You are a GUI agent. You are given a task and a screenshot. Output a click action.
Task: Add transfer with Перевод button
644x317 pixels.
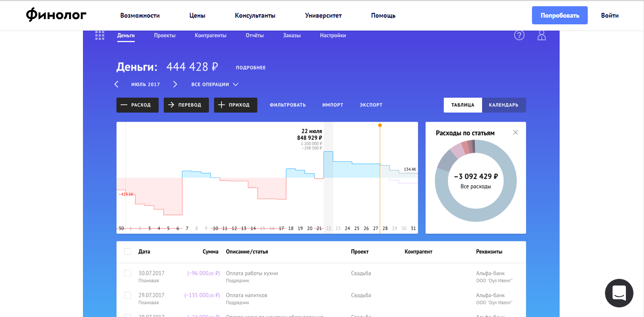(x=186, y=105)
